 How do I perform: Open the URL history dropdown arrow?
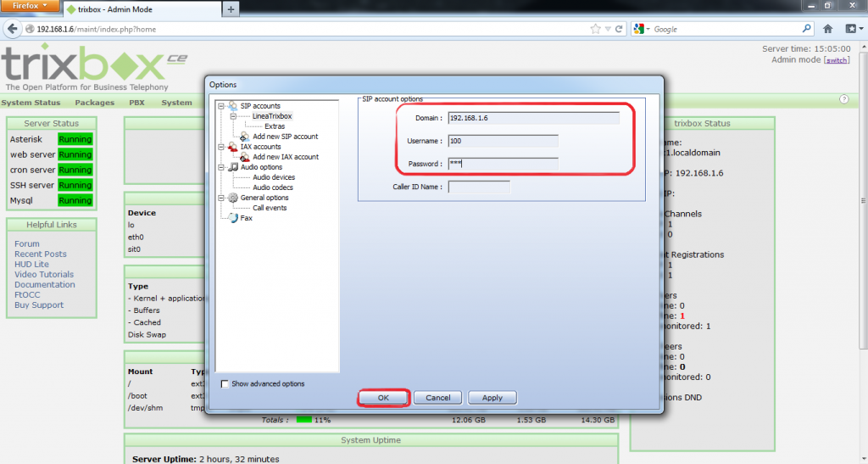[x=608, y=29]
